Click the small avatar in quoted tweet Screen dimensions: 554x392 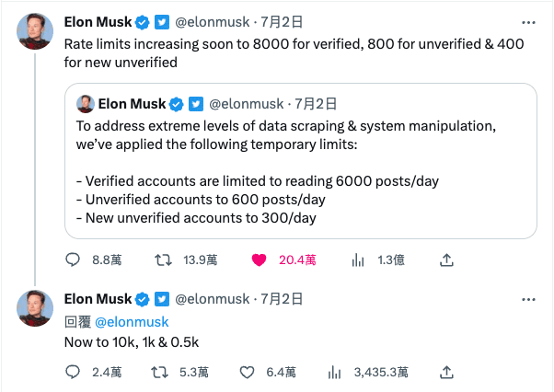pos(86,104)
